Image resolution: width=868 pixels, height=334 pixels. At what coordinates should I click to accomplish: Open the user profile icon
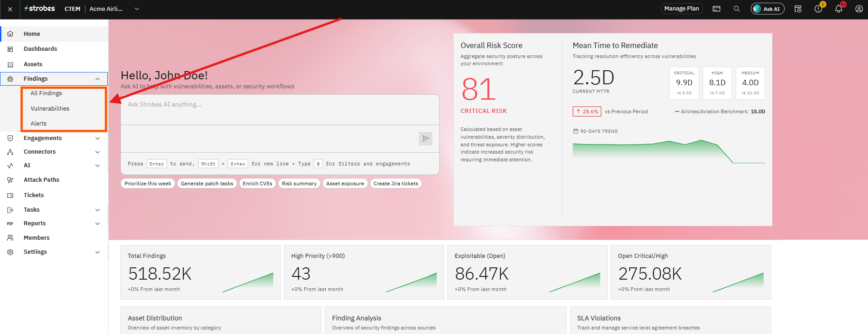click(859, 9)
